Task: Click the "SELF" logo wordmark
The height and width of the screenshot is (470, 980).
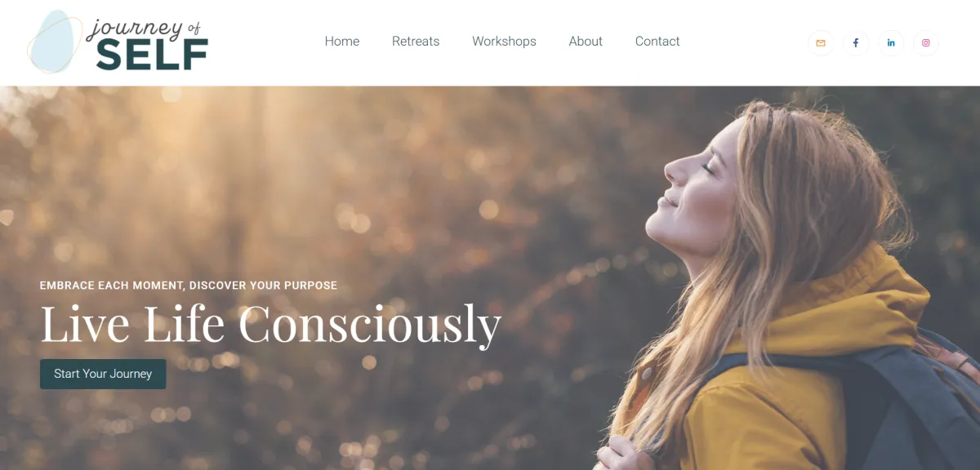Action: [x=152, y=55]
